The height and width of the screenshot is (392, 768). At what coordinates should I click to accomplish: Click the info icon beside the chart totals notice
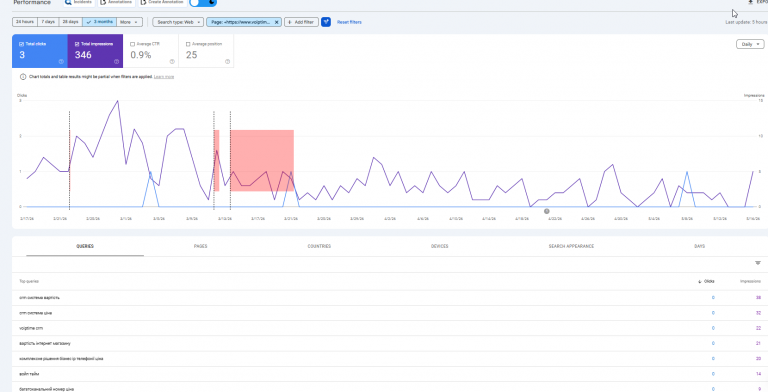click(23, 77)
